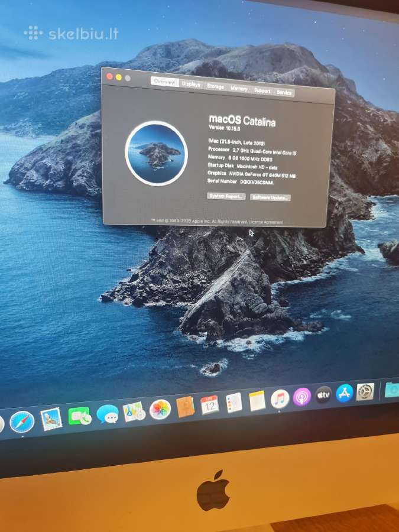Close the About This Mac window

(109, 76)
